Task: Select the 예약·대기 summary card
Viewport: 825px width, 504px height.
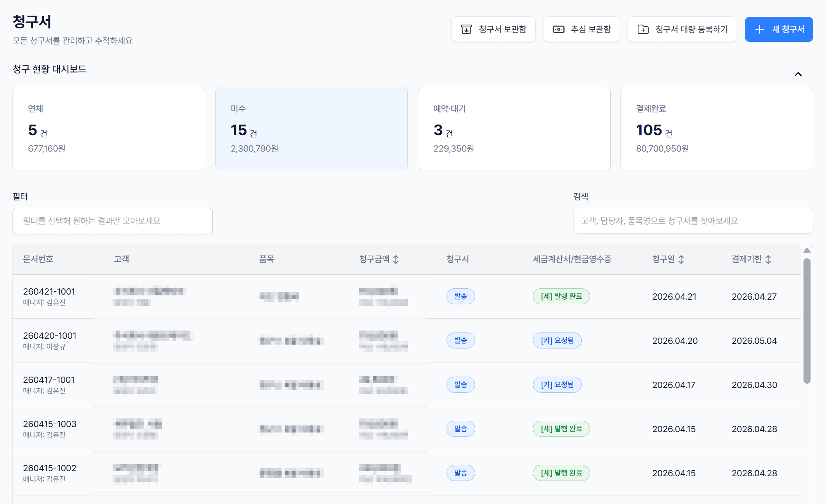Action: click(x=514, y=129)
